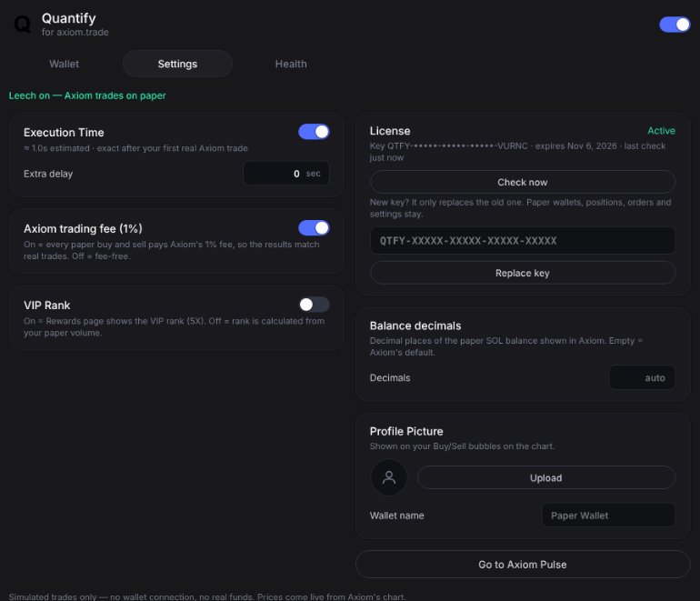Screen dimensions: 700x601
Task: Click the Profile Picture heading
Action: 406,431
